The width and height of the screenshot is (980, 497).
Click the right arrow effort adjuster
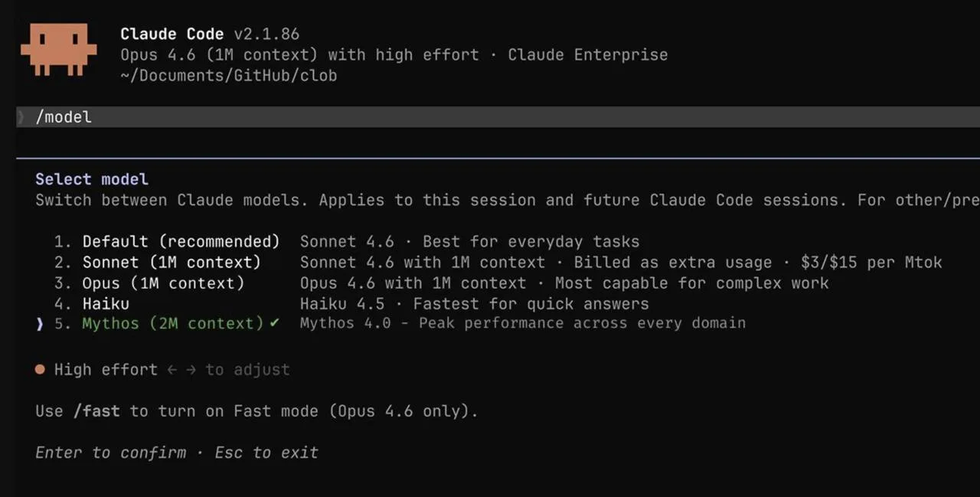191,370
